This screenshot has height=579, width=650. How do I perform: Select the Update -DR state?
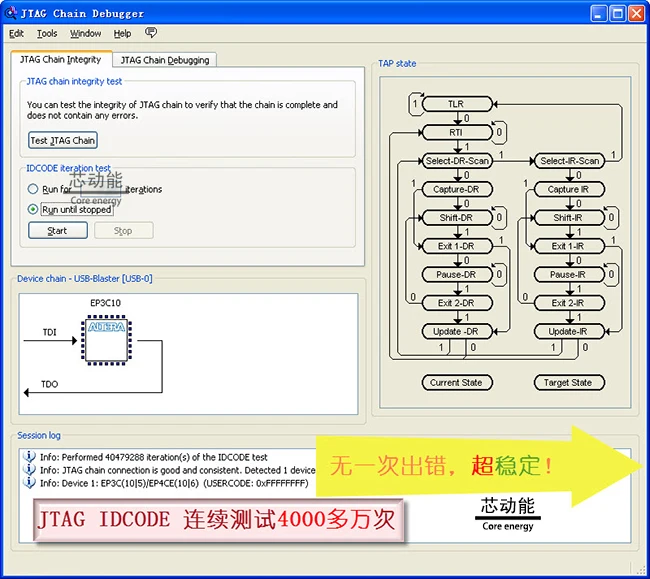pyautogui.click(x=457, y=332)
